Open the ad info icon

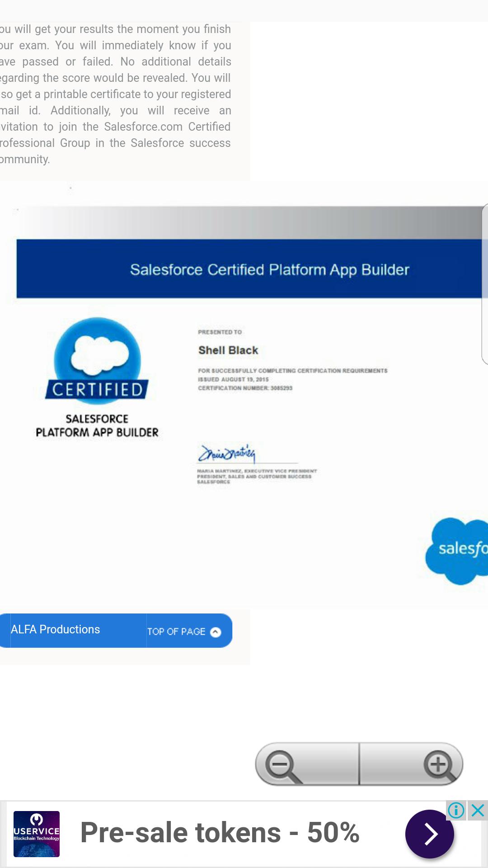point(456,811)
